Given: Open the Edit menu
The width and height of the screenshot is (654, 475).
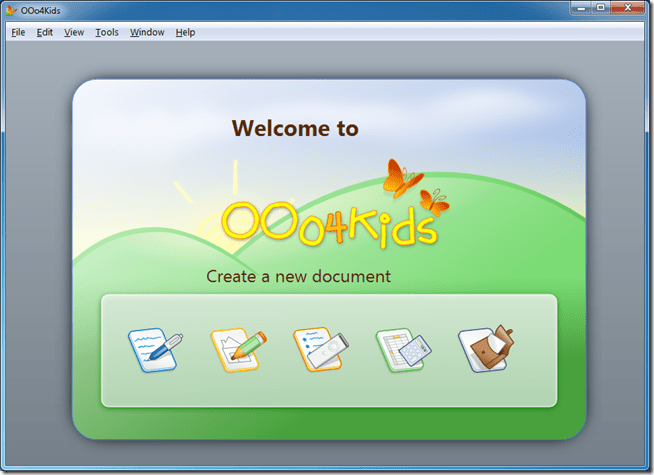Looking at the screenshot, I should click(45, 32).
